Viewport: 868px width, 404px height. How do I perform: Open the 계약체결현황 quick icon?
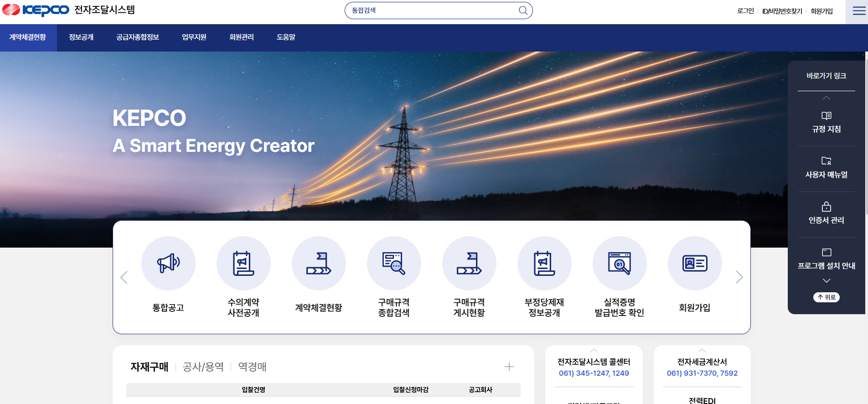tap(319, 263)
